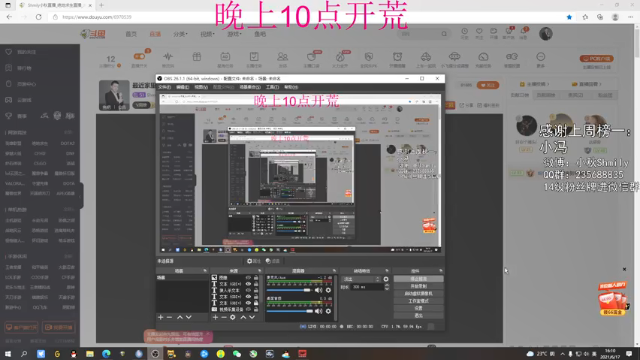Open the scene transition type dropdown
Viewport: 640px width, 360px height.
361,279
